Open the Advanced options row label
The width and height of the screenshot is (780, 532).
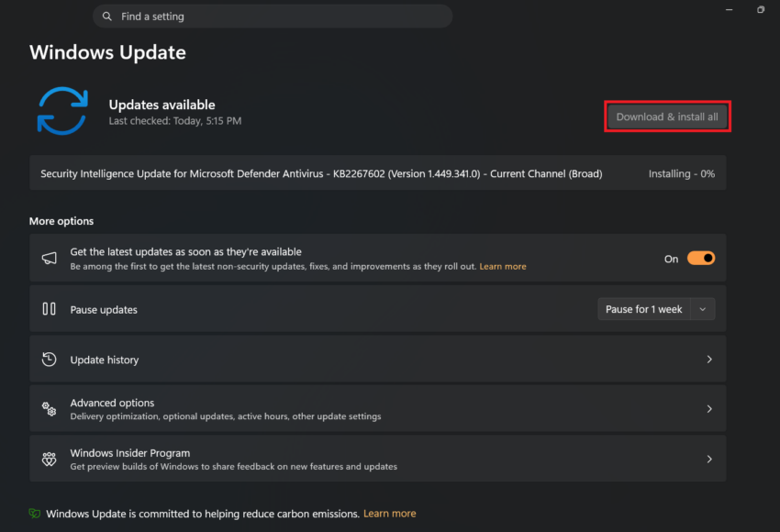[x=112, y=403]
